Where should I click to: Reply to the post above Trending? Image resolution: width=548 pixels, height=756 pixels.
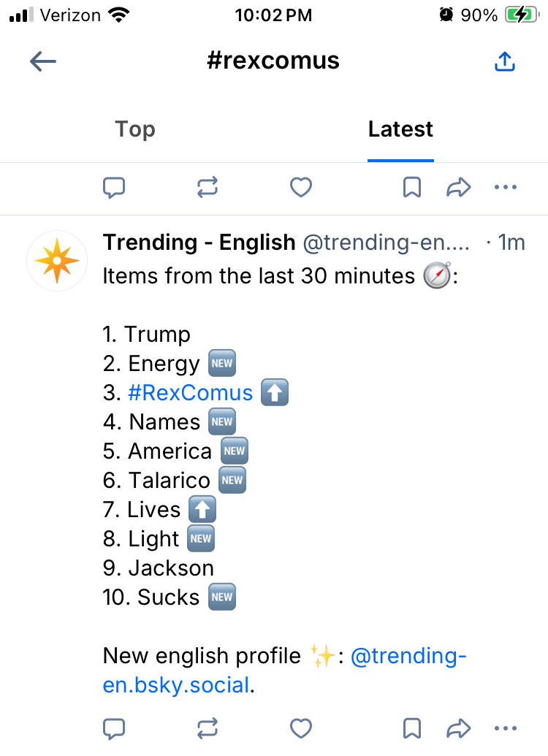point(114,188)
